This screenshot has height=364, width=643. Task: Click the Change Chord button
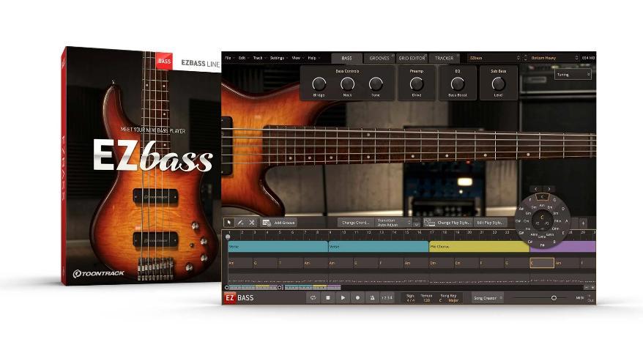[355, 223]
